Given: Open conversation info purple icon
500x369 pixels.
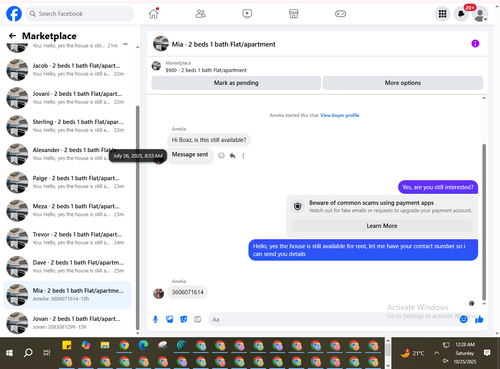Looking at the screenshot, I should [475, 44].
